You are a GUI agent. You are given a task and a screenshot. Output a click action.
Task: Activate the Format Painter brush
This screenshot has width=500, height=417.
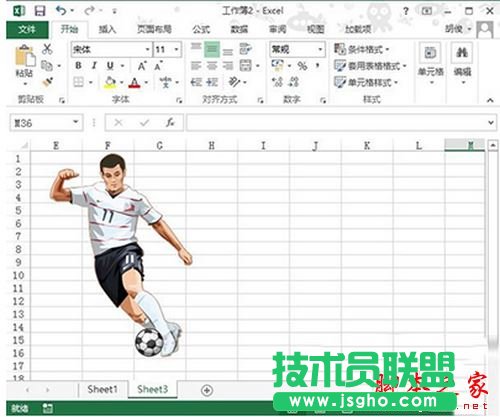click(48, 82)
